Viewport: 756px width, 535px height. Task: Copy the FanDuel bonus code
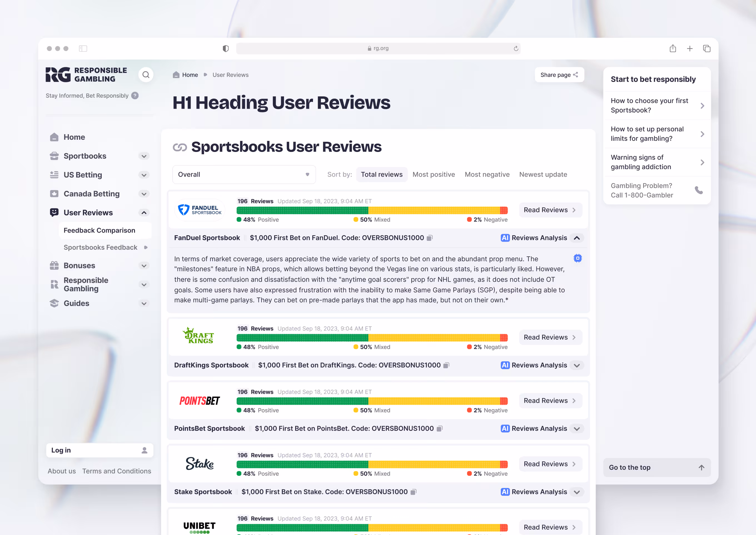tap(429, 238)
